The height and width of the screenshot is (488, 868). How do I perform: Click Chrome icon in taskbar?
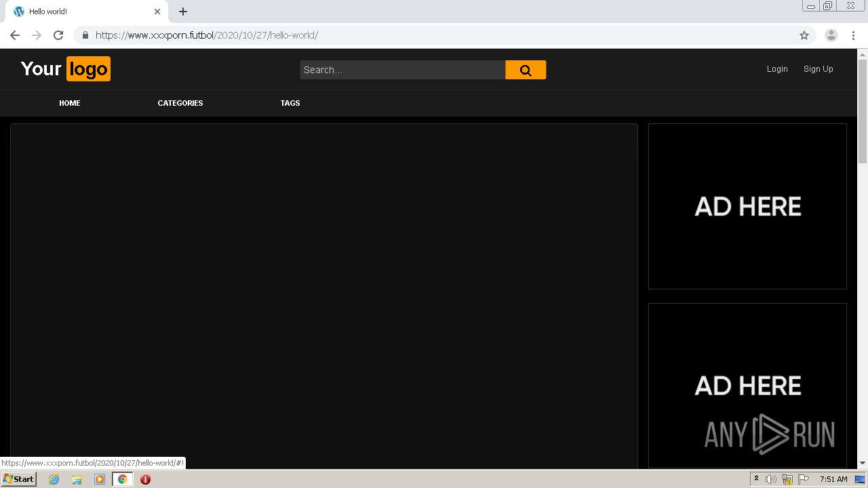(123, 479)
